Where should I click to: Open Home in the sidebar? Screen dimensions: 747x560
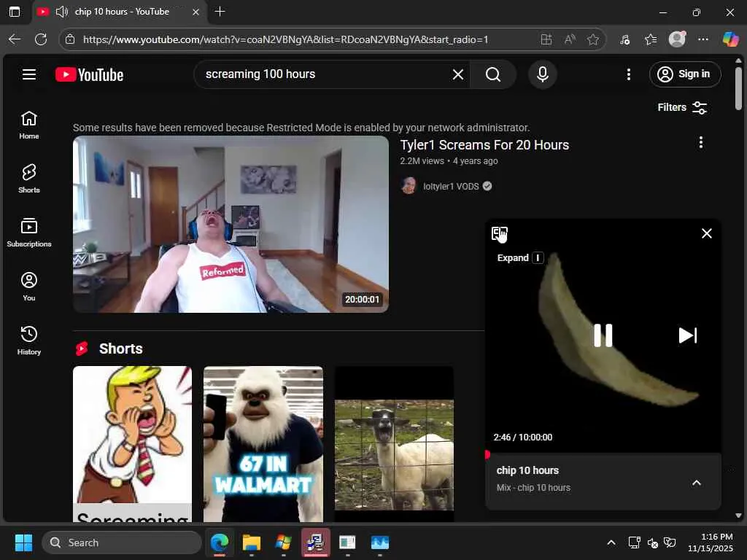coord(29,125)
